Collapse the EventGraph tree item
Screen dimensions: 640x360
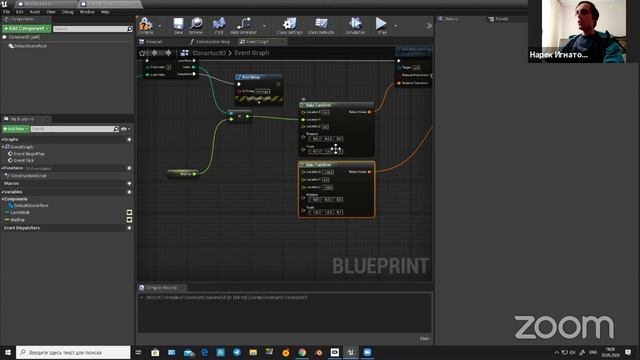[3, 147]
